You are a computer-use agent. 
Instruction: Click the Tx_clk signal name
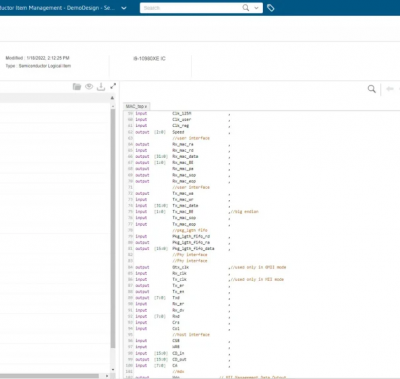[179, 279]
